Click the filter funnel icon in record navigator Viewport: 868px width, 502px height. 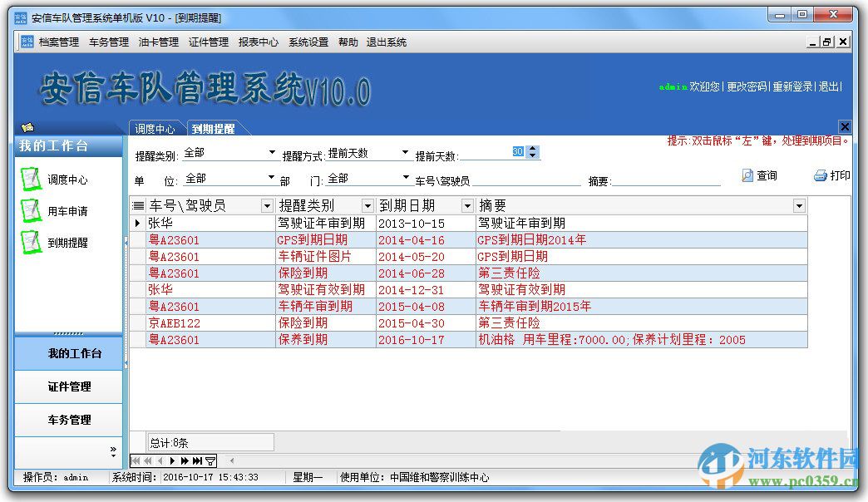tap(210, 460)
